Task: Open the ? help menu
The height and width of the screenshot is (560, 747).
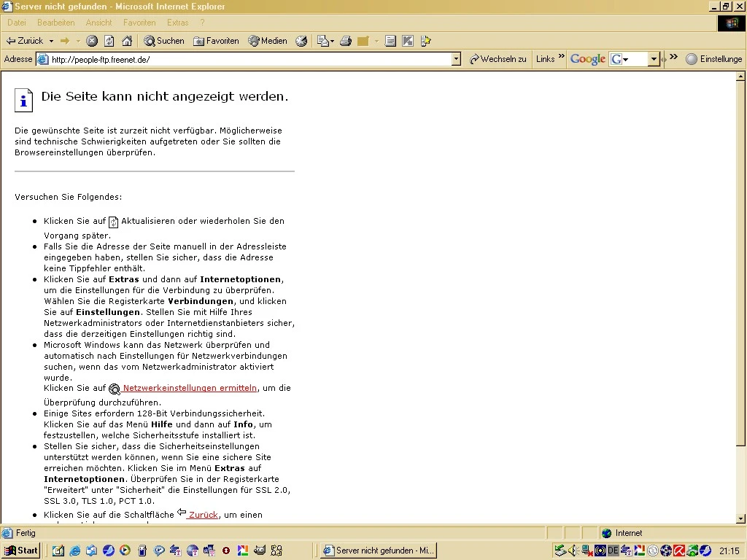Action: (202, 23)
